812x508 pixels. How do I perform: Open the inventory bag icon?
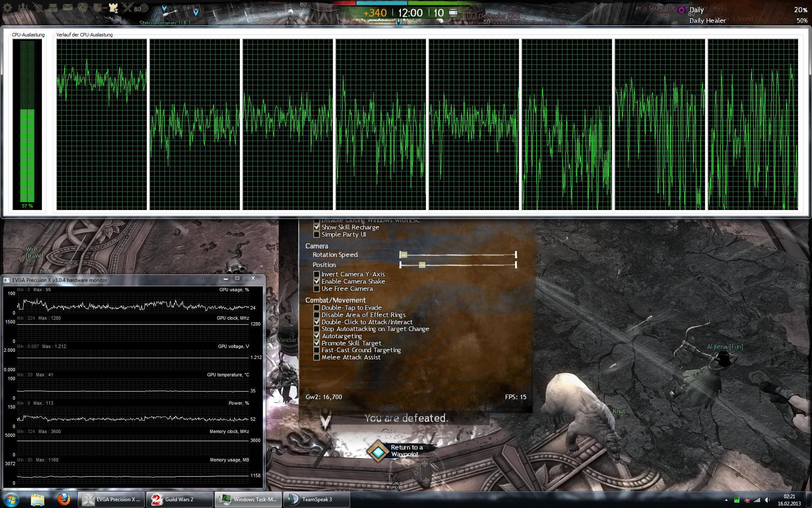(x=53, y=8)
